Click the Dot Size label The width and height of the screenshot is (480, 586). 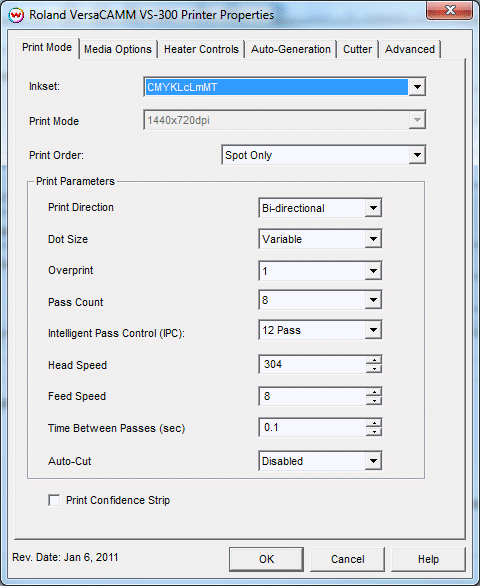[68, 239]
